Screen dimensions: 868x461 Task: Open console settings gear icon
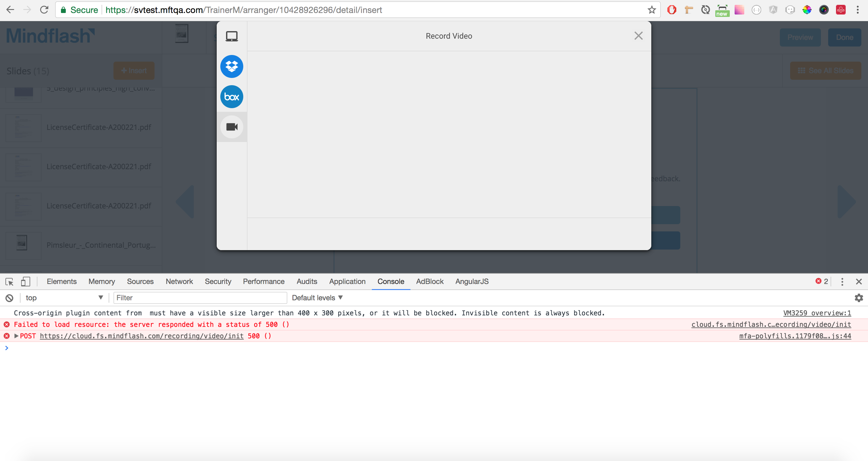[859, 298]
